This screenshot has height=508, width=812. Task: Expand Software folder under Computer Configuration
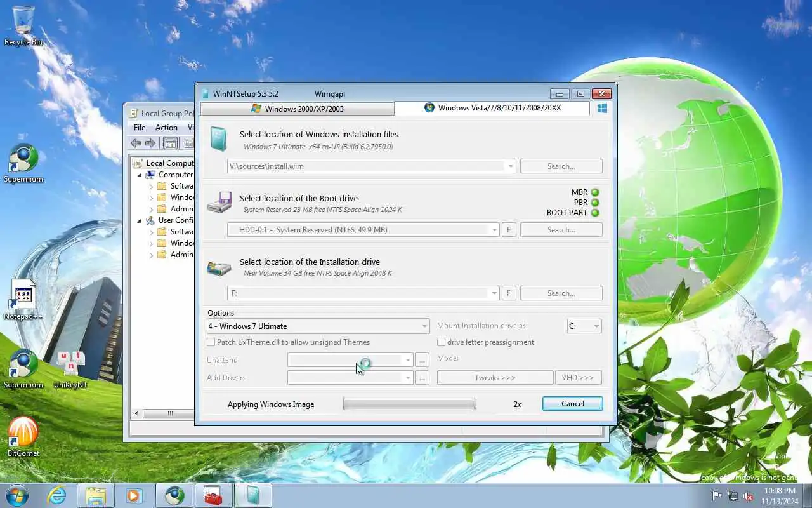152,186
